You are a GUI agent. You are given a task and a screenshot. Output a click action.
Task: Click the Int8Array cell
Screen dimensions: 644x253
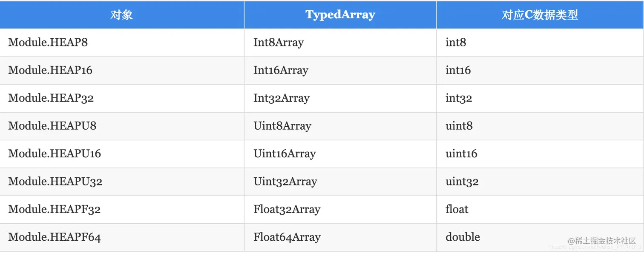click(279, 43)
